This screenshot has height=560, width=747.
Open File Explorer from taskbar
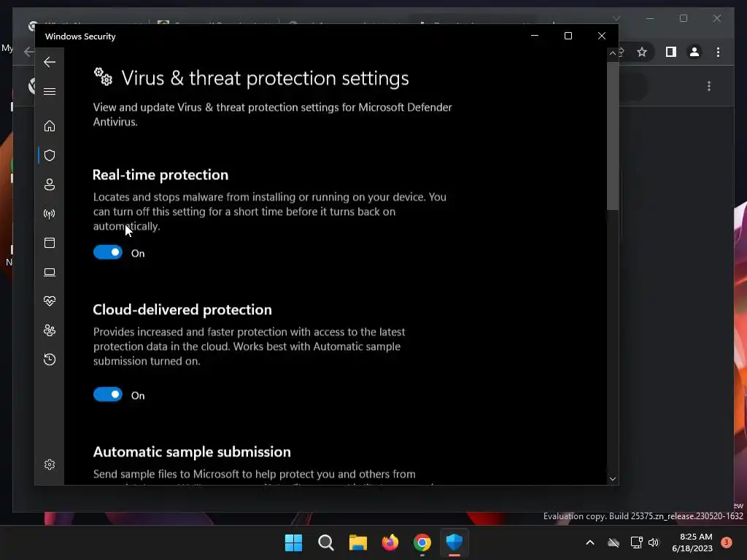pyautogui.click(x=357, y=542)
